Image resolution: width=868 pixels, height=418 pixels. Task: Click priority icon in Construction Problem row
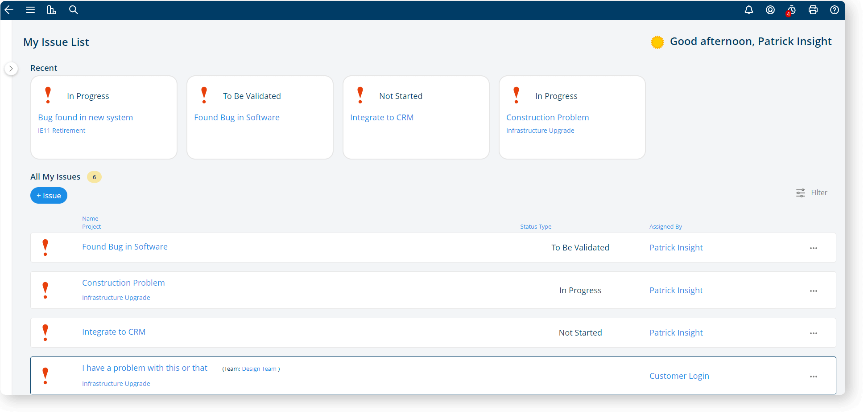click(x=45, y=290)
